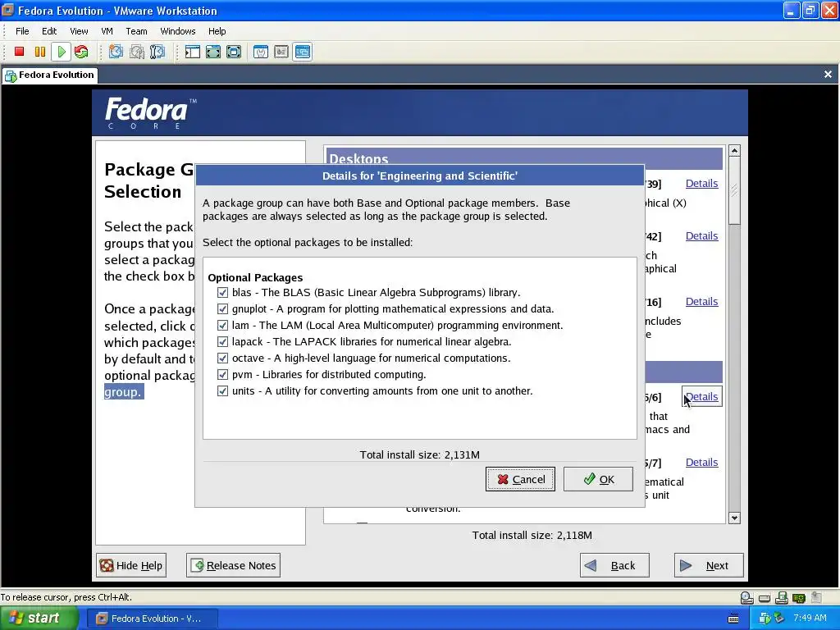Click the green Power On play icon
Screen dimensions: 840x630
tap(61, 52)
